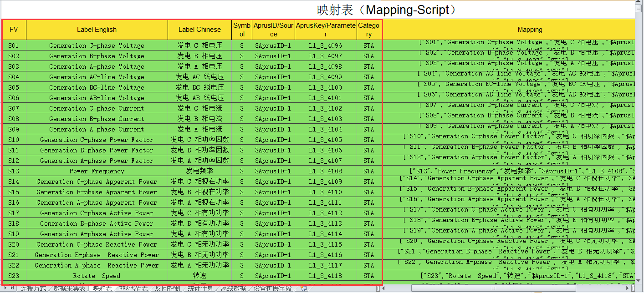644x293 pixels.
Task: Select the S23 row FV cell
Action: [14, 276]
